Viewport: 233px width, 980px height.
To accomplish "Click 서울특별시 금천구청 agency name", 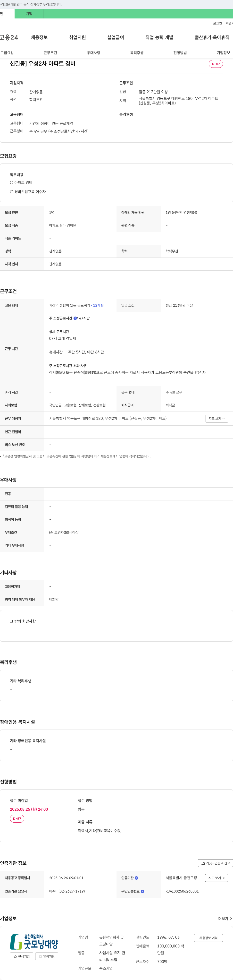I will point(181,878).
